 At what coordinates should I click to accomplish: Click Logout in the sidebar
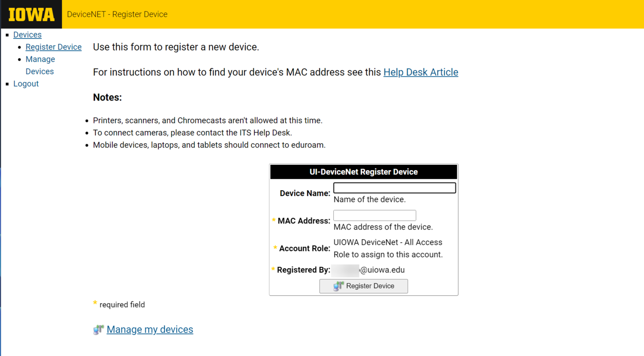26,83
